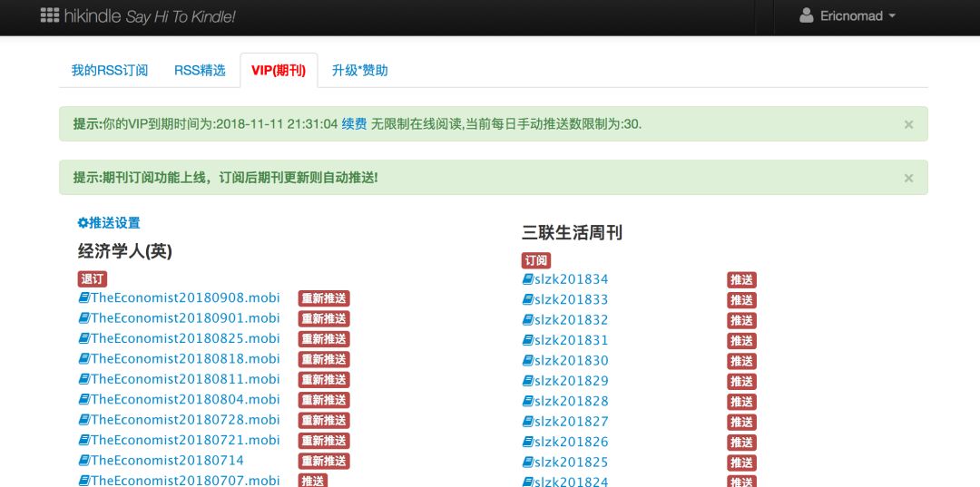Open slzk201826 issue link

(565, 442)
